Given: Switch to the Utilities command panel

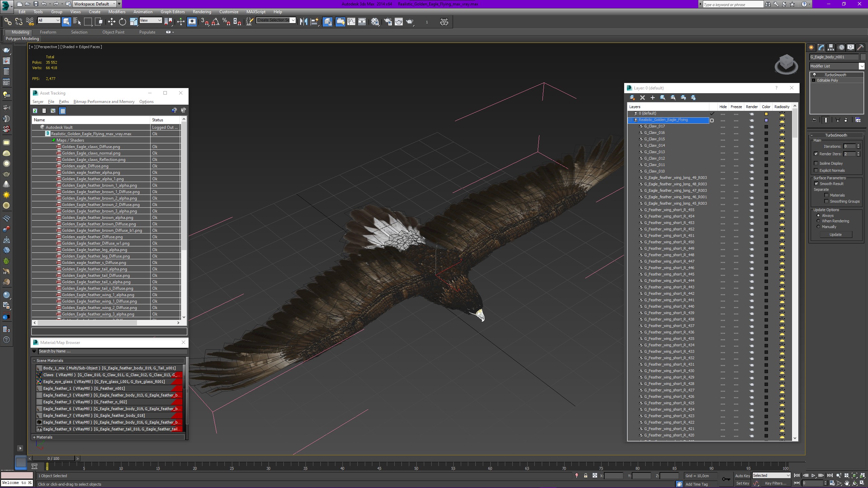Looking at the screenshot, I should pyautogui.click(x=860, y=47).
